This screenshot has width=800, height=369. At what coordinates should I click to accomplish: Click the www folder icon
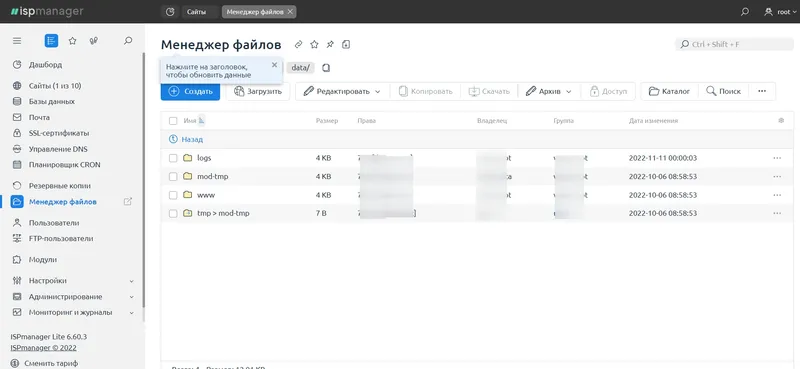(187, 195)
